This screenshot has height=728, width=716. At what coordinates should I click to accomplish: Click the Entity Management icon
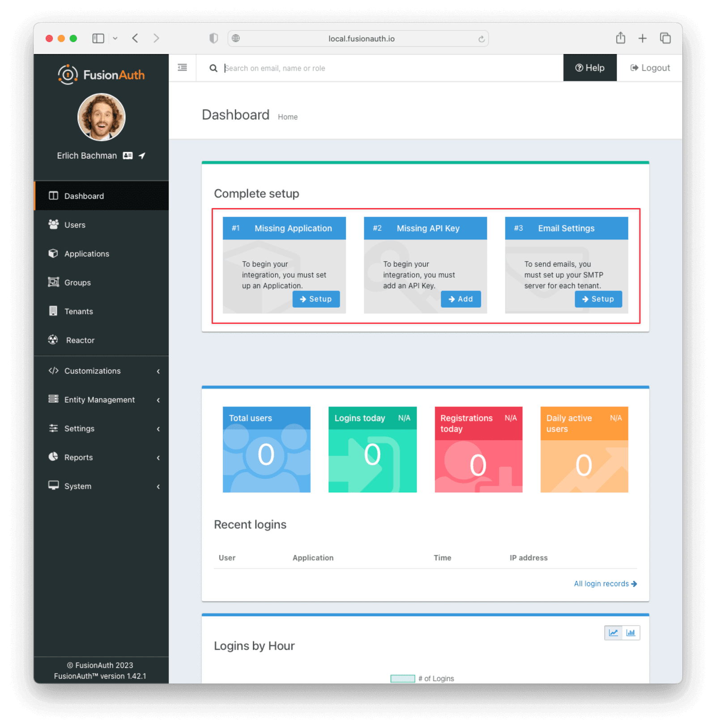[x=53, y=399]
